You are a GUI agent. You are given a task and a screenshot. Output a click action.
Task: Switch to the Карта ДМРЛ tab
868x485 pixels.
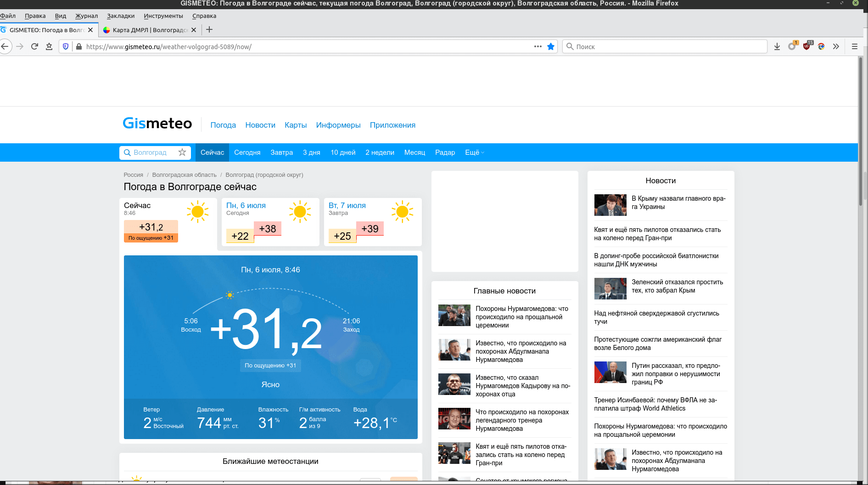[148, 30]
